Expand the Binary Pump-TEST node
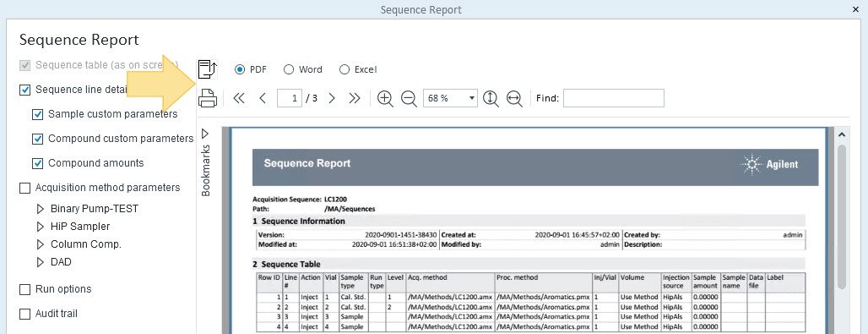The width and height of the screenshot is (868, 334). (40, 209)
